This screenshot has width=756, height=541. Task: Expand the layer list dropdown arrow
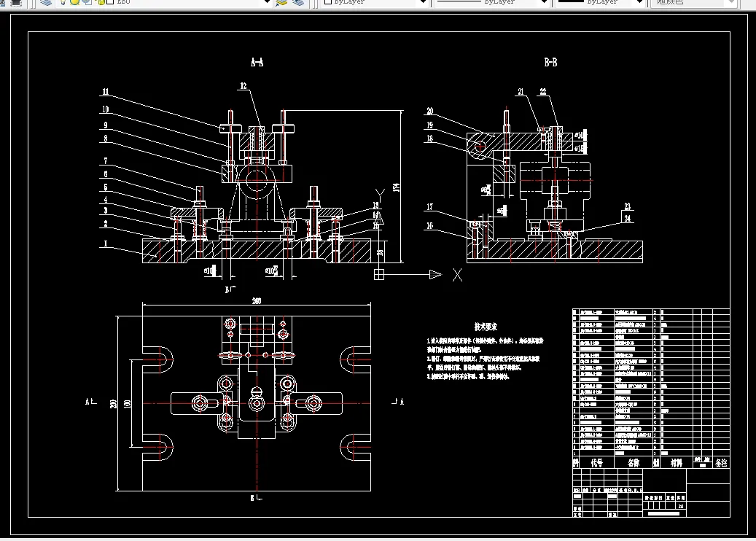click(268, 2)
